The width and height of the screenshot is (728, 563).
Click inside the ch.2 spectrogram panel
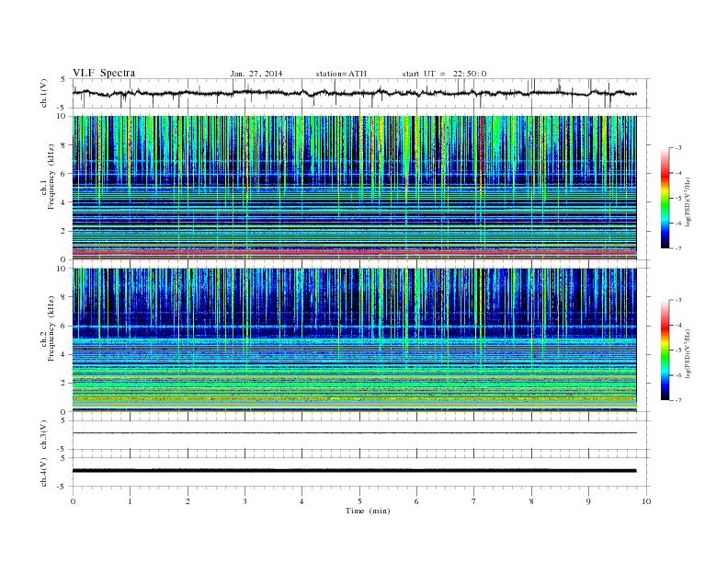pyautogui.click(x=354, y=340)
